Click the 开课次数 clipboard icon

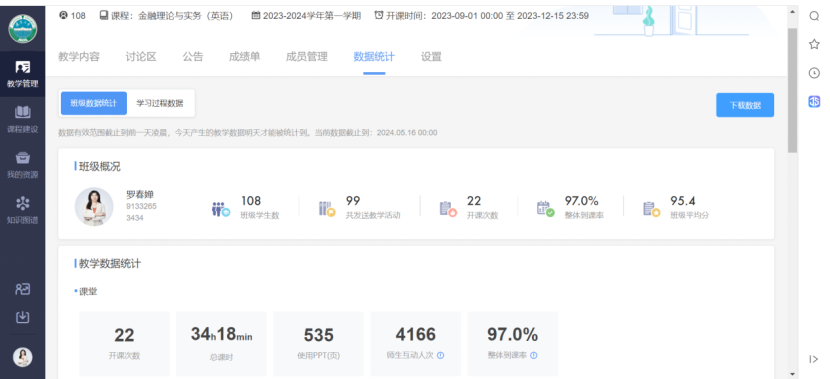448,209
